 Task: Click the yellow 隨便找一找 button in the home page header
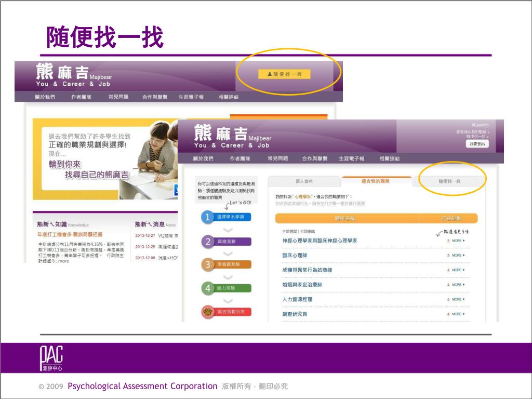(284, 74)
